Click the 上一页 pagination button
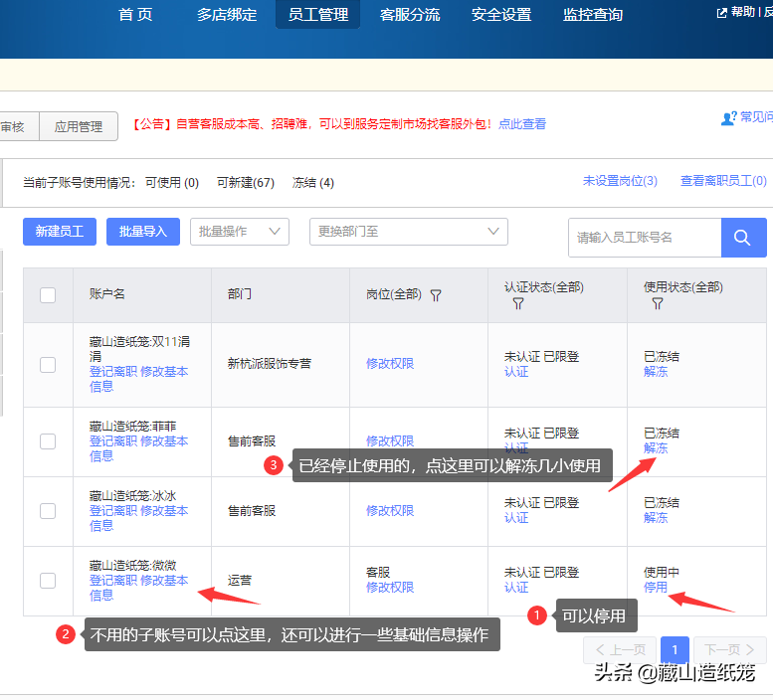This screenshot has height=700, width=773. (x=620, y=649)
